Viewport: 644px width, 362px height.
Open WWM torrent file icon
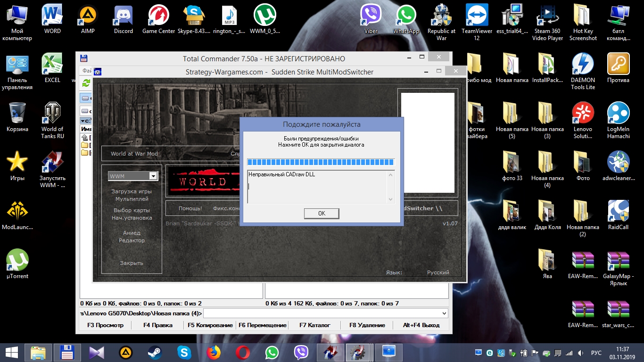point(264,19)
